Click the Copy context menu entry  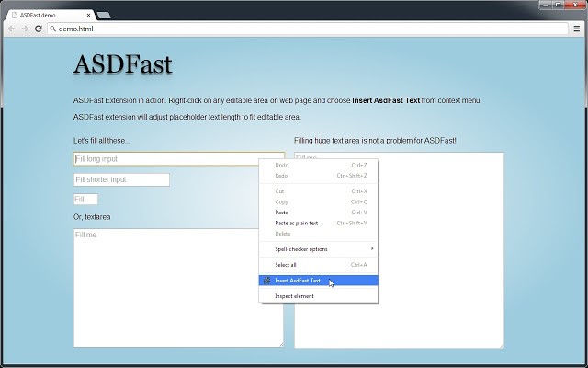click(319, 202)
